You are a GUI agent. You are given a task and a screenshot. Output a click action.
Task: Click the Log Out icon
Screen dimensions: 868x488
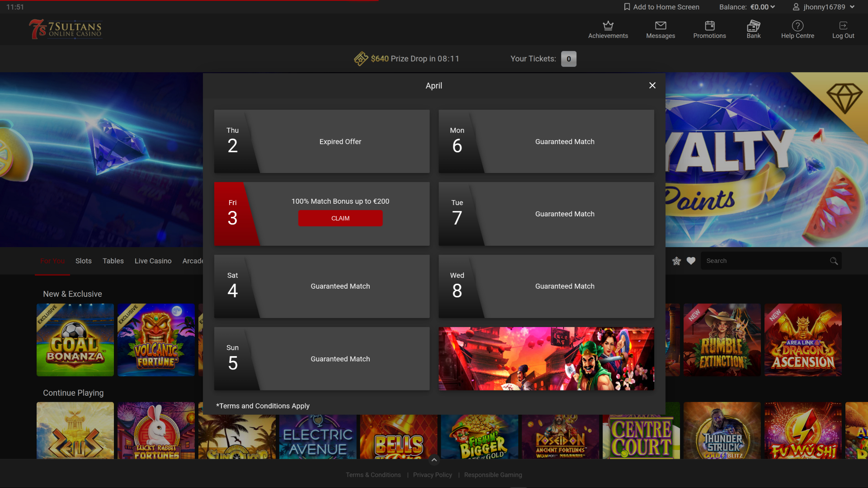coord(843,25)
